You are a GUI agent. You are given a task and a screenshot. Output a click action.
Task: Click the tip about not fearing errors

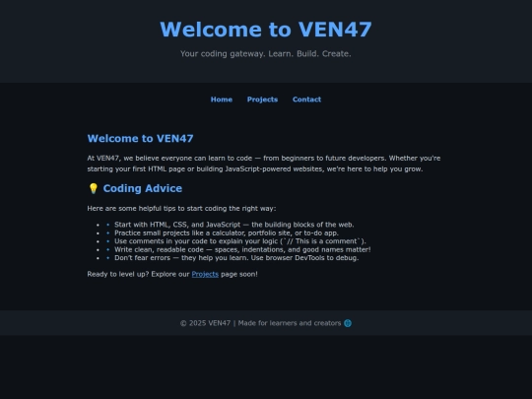pos(236,258)
